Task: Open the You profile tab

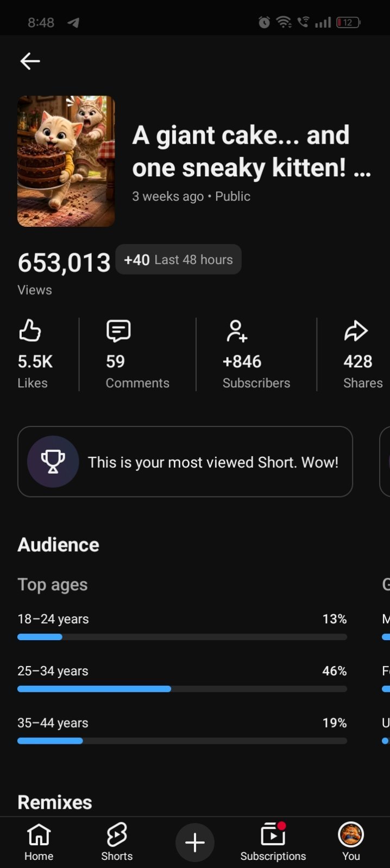Action: [x=351, y=843]
